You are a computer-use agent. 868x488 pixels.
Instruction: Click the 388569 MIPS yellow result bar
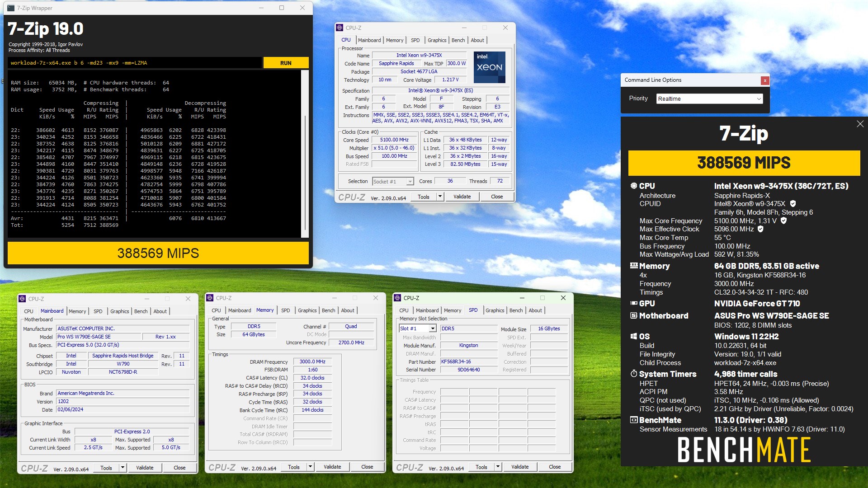tap(158, 253)
